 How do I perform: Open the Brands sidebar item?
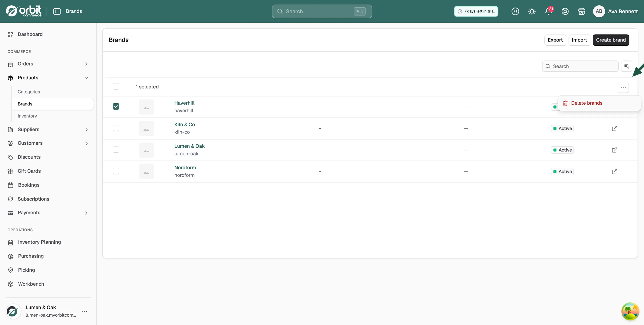coord(53,104)
